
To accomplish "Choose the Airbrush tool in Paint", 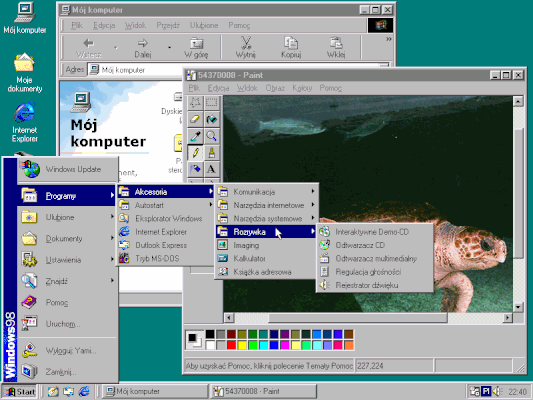I will coord(195,169).
